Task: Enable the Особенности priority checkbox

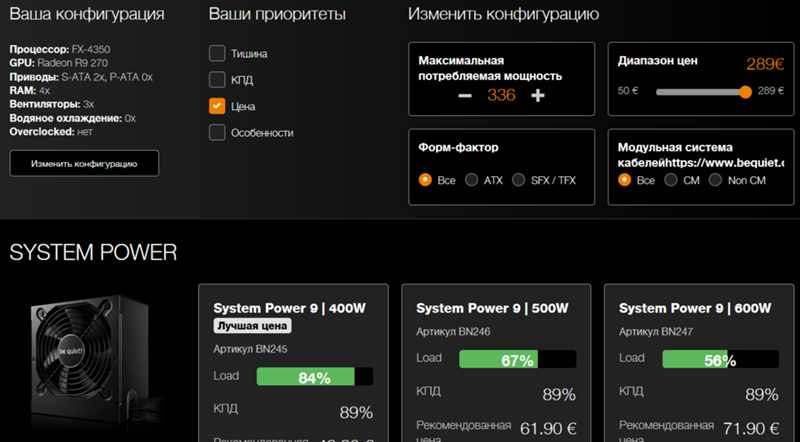Action: point(217,133)
